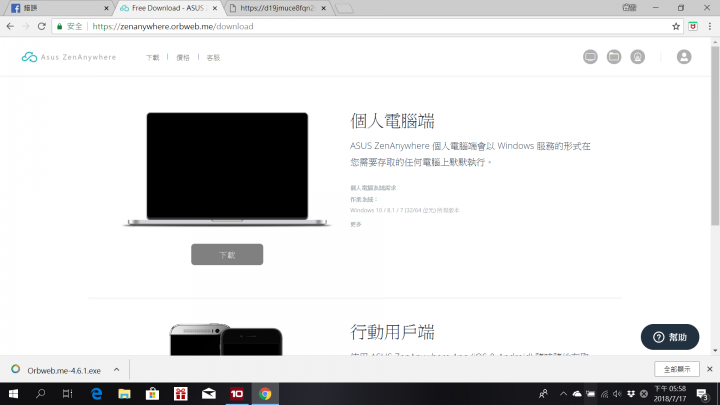Close the Facebook tab
The height and width of the screenshot is (405, 720).
106,8
